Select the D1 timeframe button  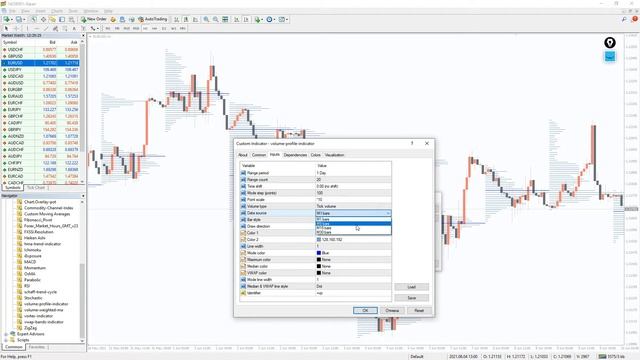tap(164, 29)
